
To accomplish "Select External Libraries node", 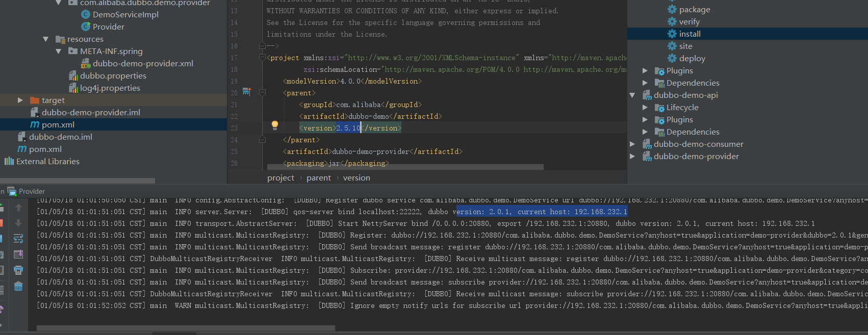I will 48,161.
